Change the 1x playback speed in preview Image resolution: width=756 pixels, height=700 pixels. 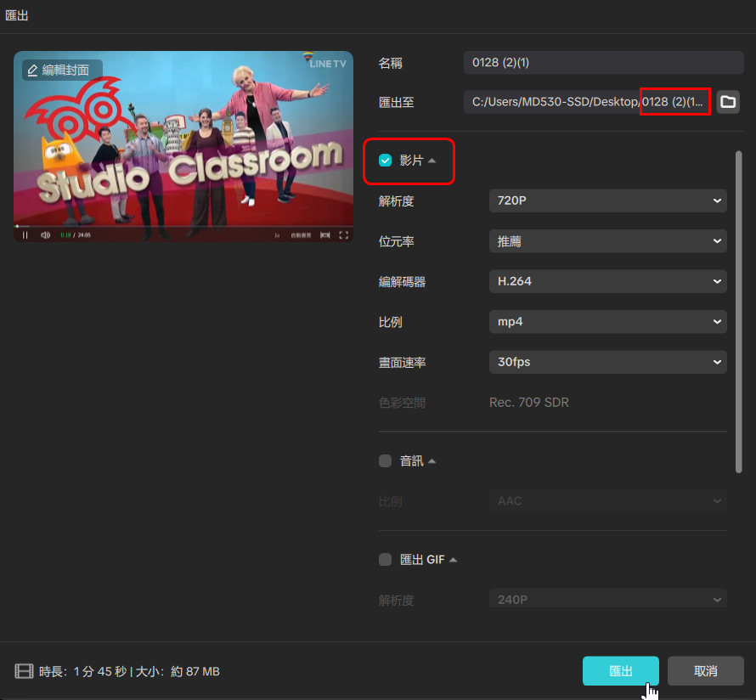tap(277, 235)
